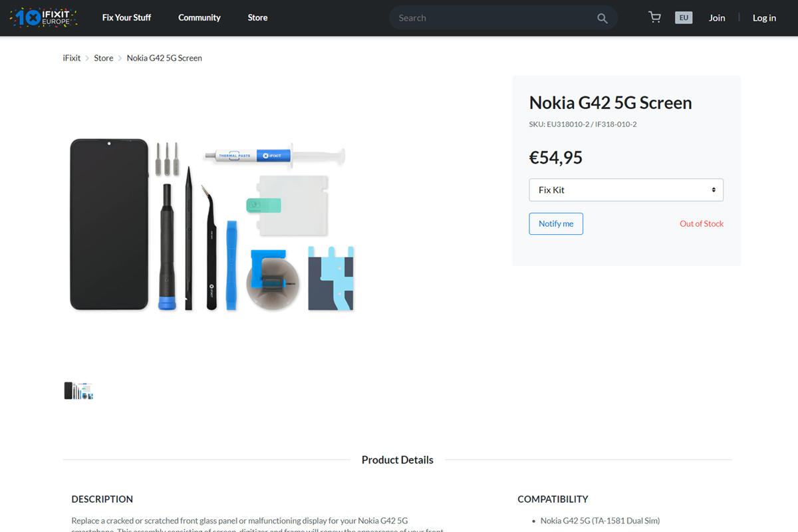Go to iFixit breadcrumb link
This screenshot has height=532, width=798.
[x=72, y=59]
